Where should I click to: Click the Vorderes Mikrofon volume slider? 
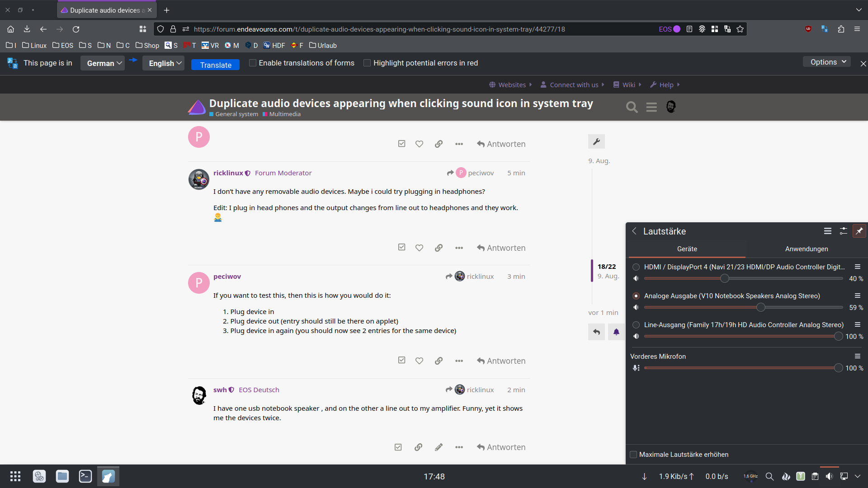tap(741, 368)
